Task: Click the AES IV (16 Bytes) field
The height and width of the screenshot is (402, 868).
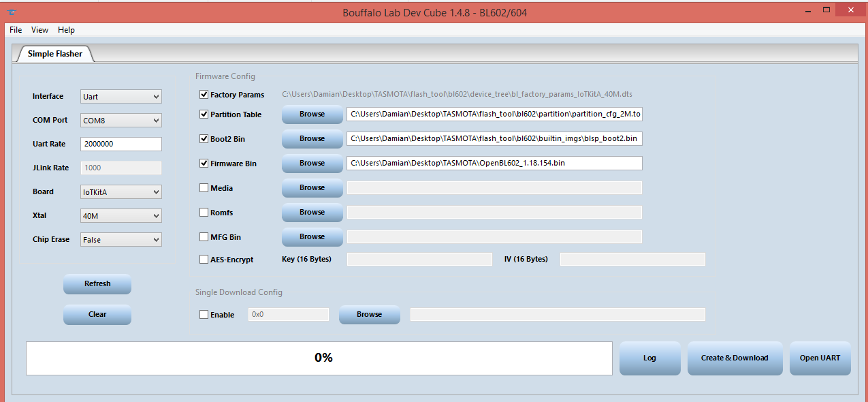Action: [x=632, y=260]
